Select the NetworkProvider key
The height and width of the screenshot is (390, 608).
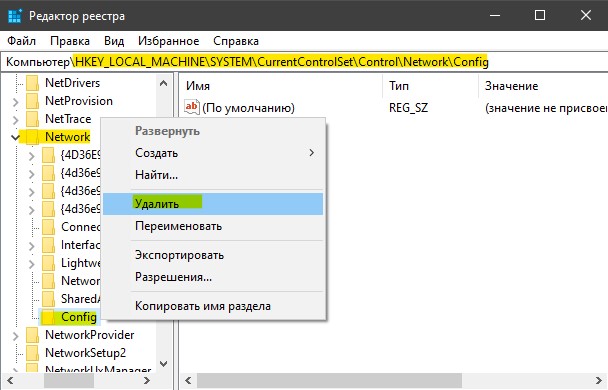click(90, 335)
